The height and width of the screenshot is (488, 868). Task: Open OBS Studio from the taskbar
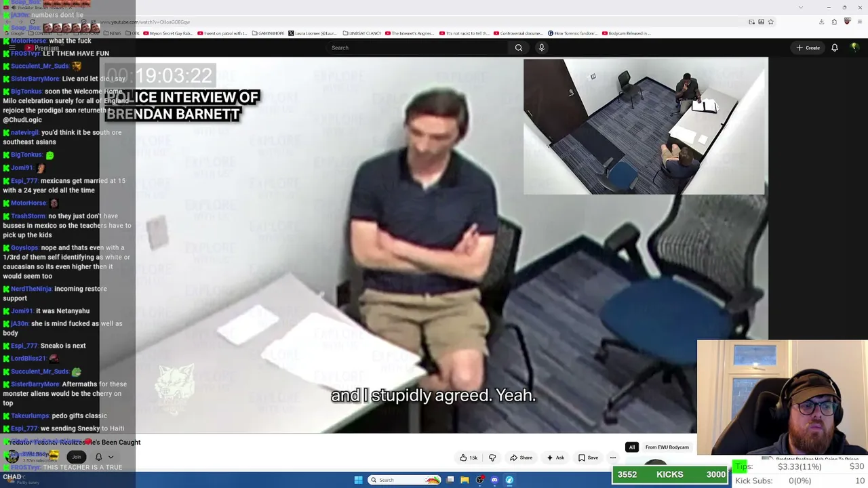479,480
